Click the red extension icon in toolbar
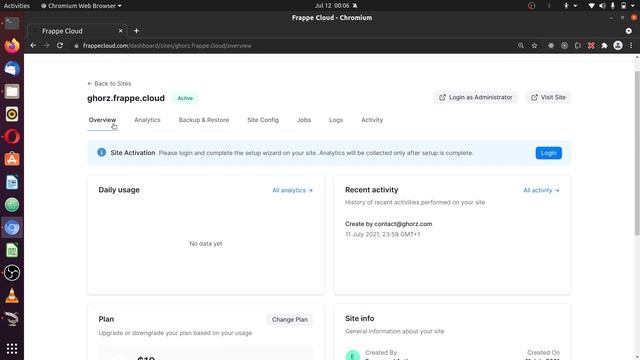Image resolution: width=640 pixels, height=360 pixels. click(x=591, y=46)
